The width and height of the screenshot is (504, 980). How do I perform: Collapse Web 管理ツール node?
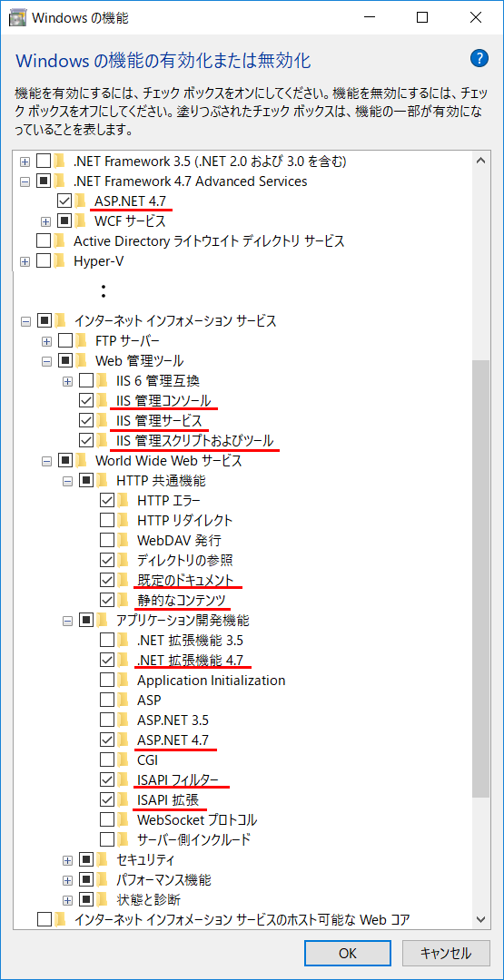(x=45, y=362)
